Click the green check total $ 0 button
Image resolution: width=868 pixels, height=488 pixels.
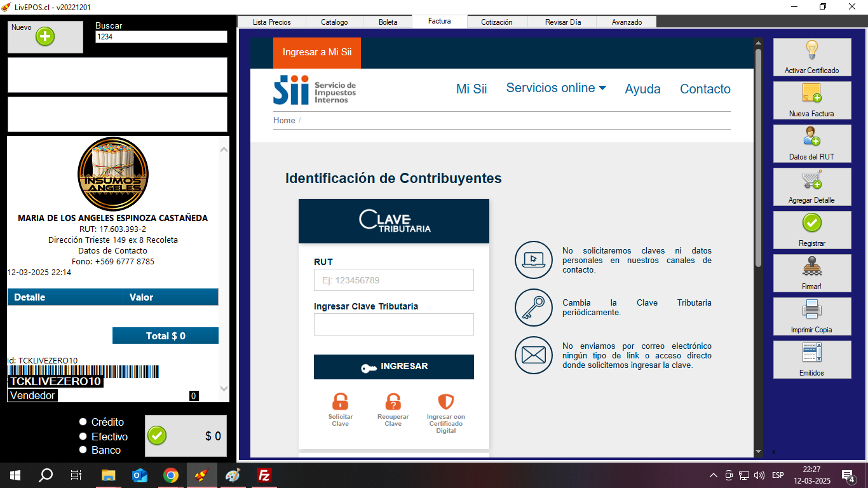point(186,436)
